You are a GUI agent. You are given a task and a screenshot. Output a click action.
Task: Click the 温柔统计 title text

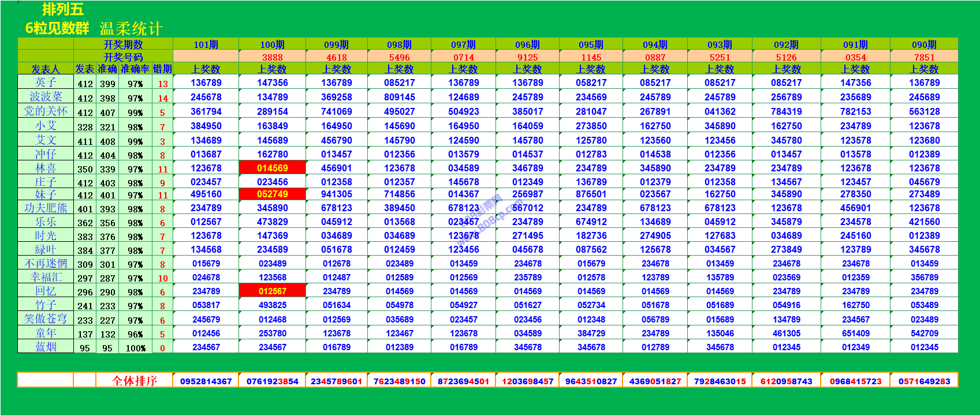pos(131,28)
